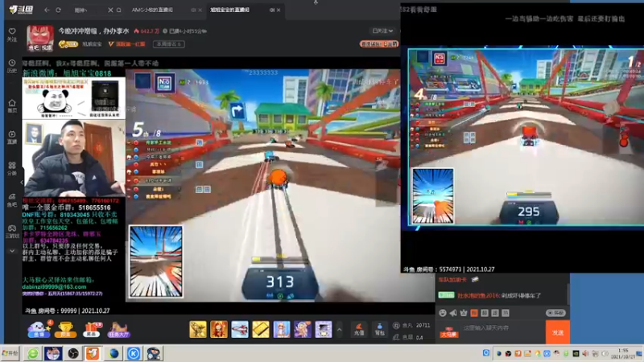Viewport: 644px width, 362px height.
Task: Click the search magnifier icon
Action: 118,10
